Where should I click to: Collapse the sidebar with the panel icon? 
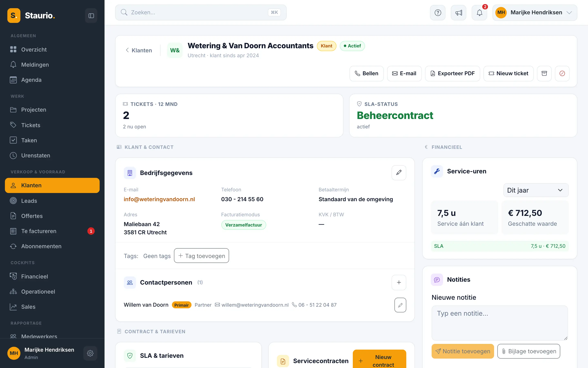pos(91,16)
